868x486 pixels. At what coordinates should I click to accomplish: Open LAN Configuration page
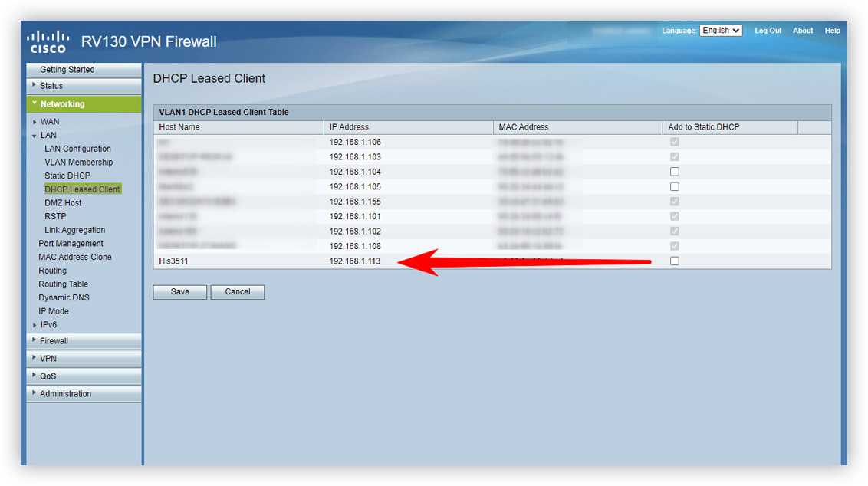[x=77, y=149]
